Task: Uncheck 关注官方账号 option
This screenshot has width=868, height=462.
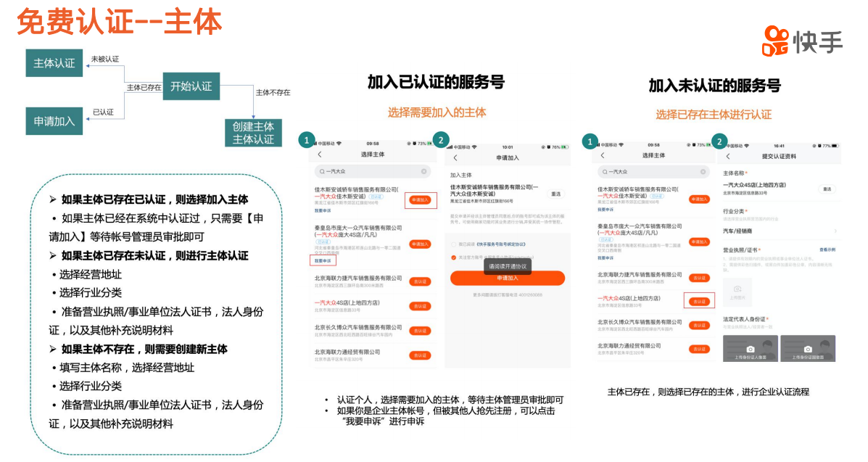Action: [453, 257]
